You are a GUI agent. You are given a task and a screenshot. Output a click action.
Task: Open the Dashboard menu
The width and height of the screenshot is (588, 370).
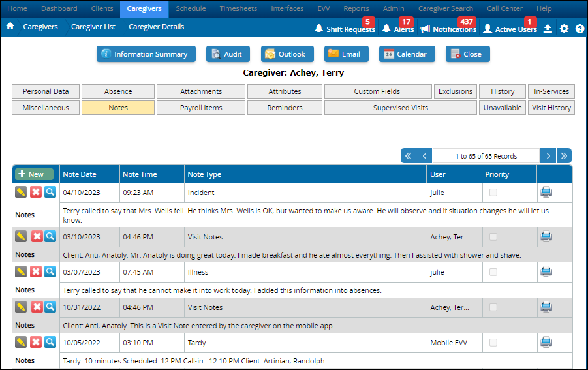(59, 8)
